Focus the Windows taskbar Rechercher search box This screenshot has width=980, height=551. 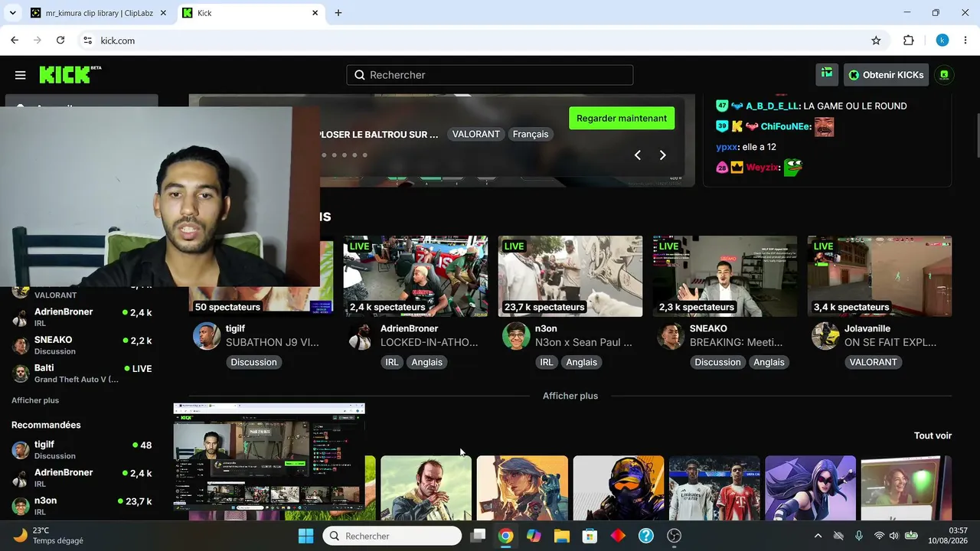pos(392,536)
